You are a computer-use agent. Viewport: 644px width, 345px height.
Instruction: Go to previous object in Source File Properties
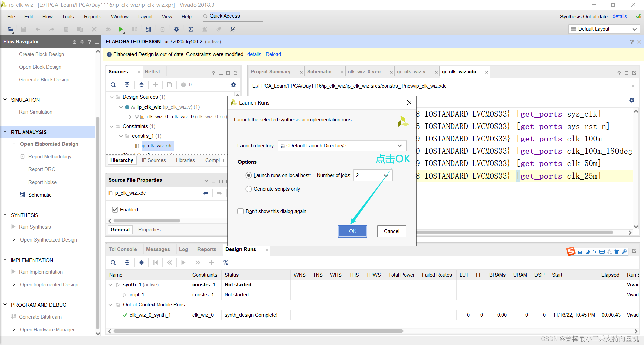(x=206, y=193)
